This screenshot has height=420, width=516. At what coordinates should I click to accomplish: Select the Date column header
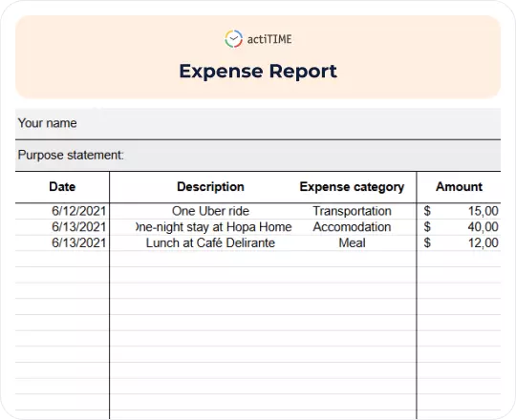(62, 187)
